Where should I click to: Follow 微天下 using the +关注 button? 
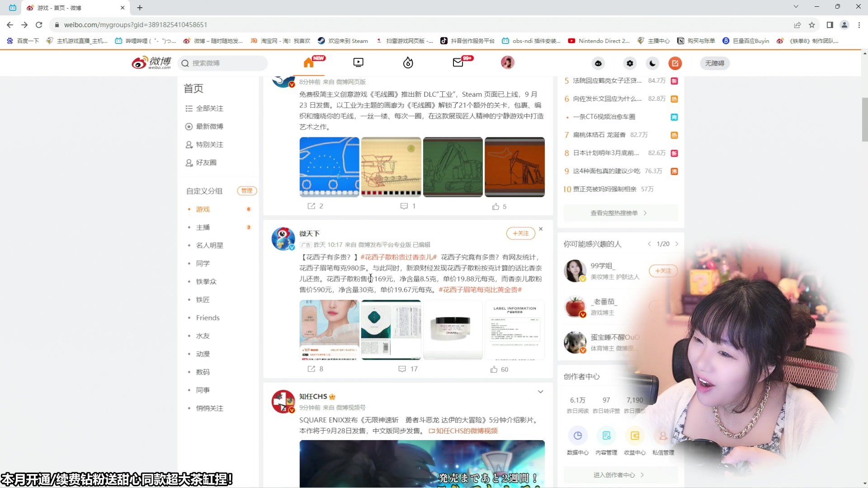tap(520, 234)
